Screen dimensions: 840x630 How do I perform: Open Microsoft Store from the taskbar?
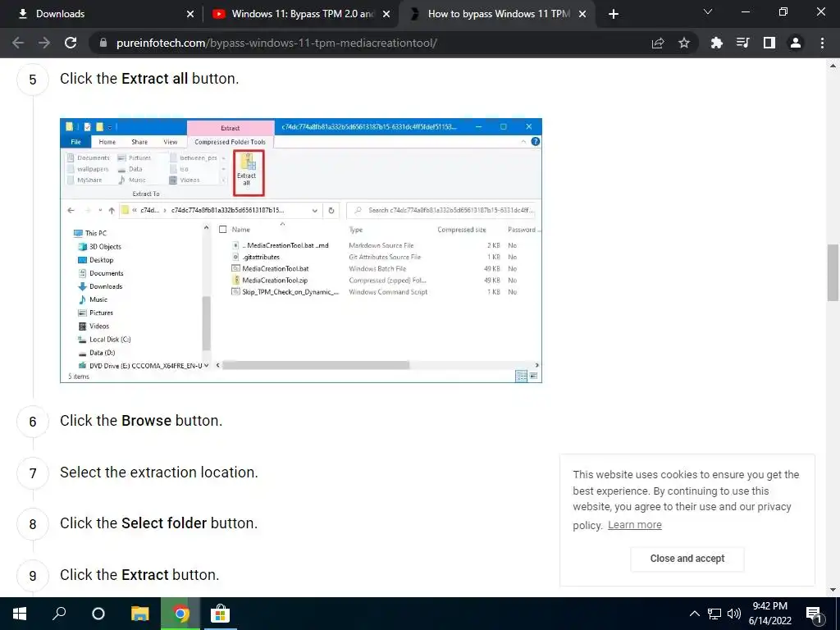(x=220, y=614)
